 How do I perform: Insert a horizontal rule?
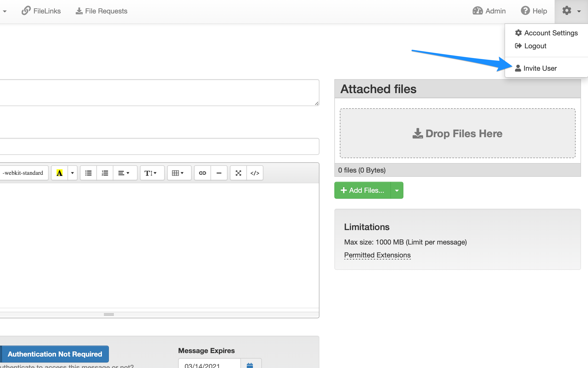click(219, 173)
